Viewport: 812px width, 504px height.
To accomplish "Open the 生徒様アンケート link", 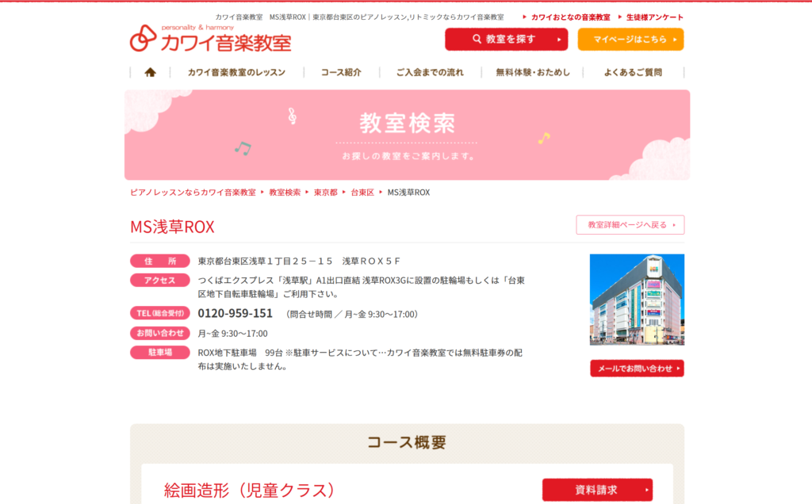I will click(x=654, y=17).
